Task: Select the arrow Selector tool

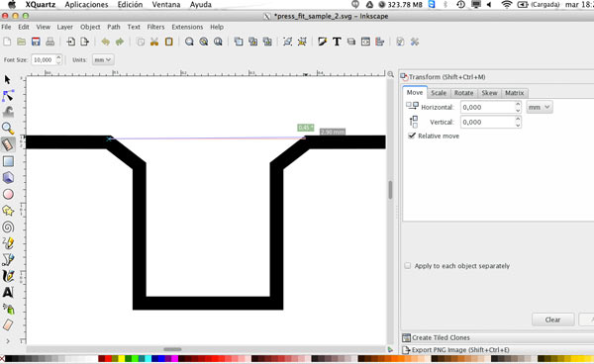Action: click(8, 79)
